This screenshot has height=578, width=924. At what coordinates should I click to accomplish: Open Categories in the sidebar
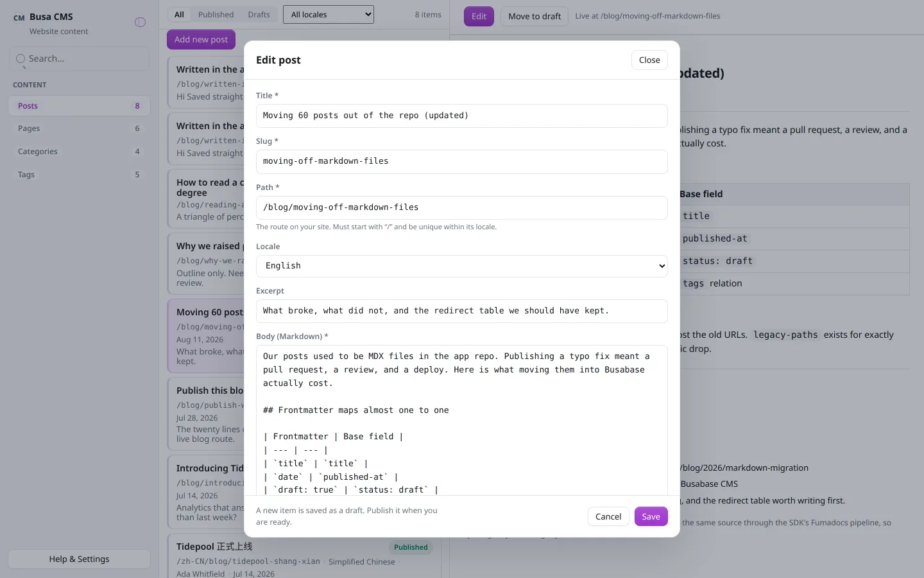pos(79,152)
